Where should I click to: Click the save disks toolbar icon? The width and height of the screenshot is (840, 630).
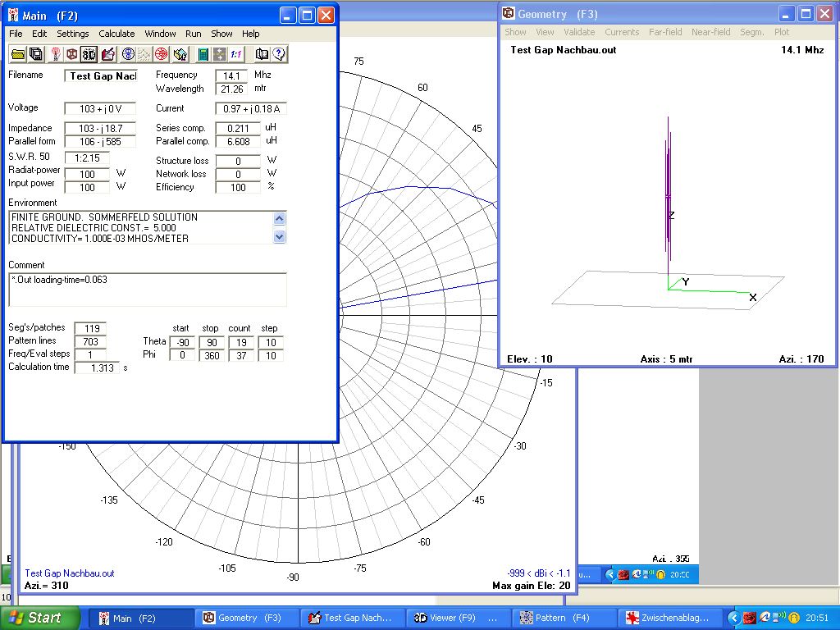[x=36, y=54]
